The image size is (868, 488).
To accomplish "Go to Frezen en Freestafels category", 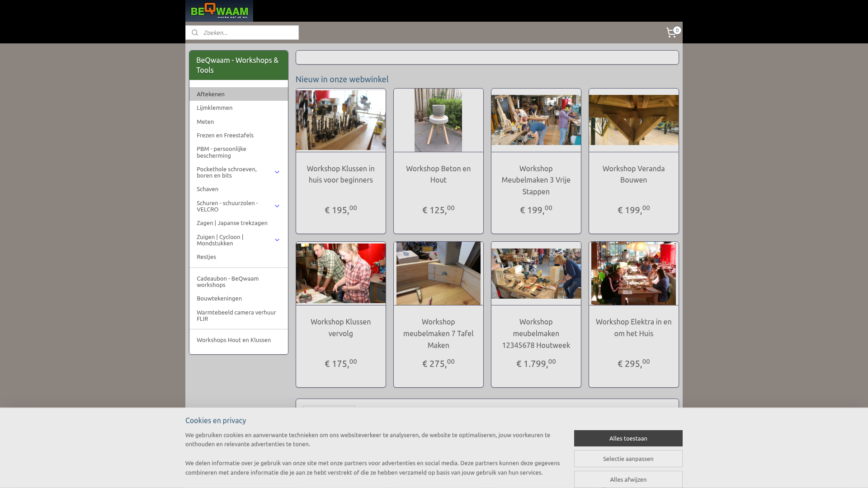I will (239, 135).
